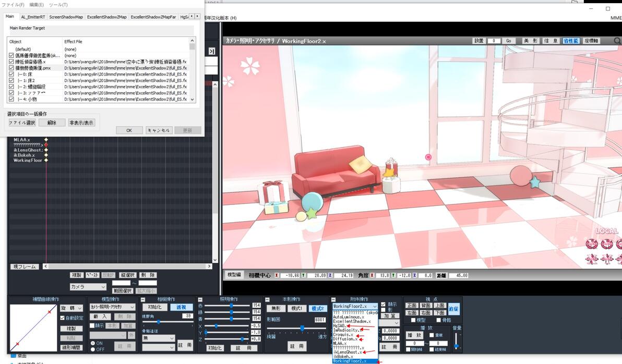Click the jump-to-end arrow icon beside the timeline

pos(212,51)
